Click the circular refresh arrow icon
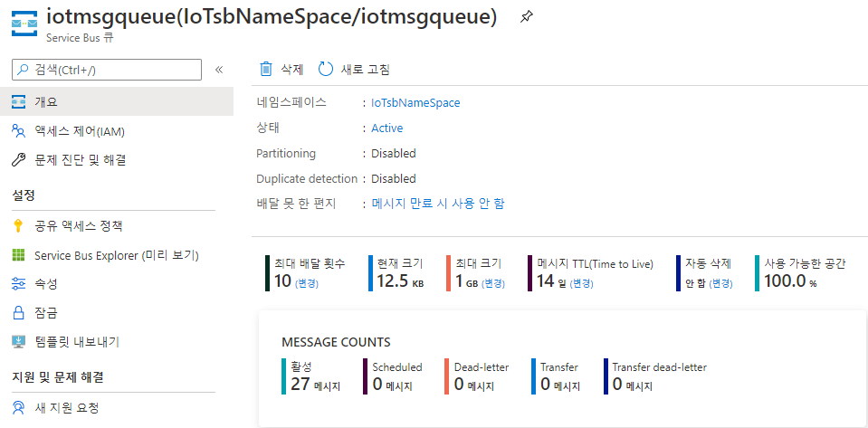 click(x=326, y=69)
